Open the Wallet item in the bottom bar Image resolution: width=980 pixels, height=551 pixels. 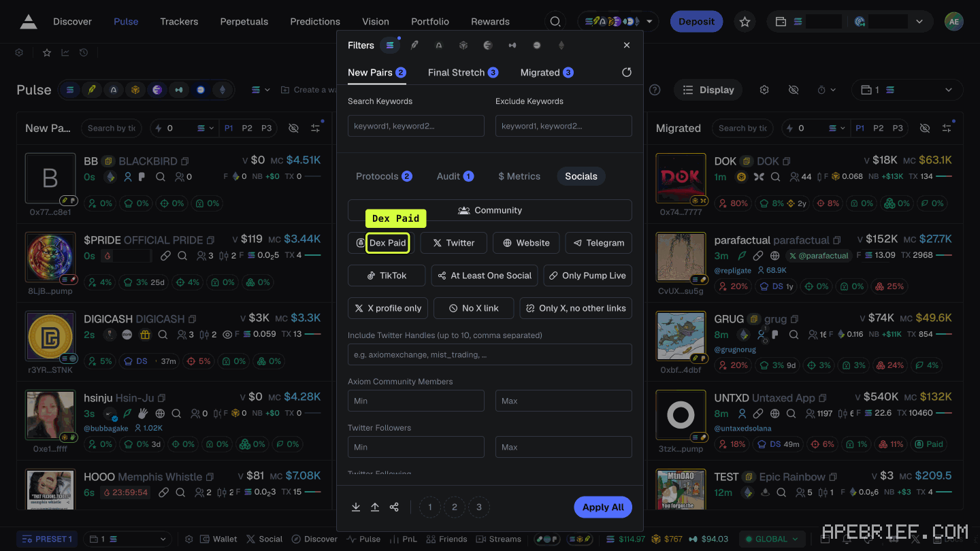(x=218, y=539)
